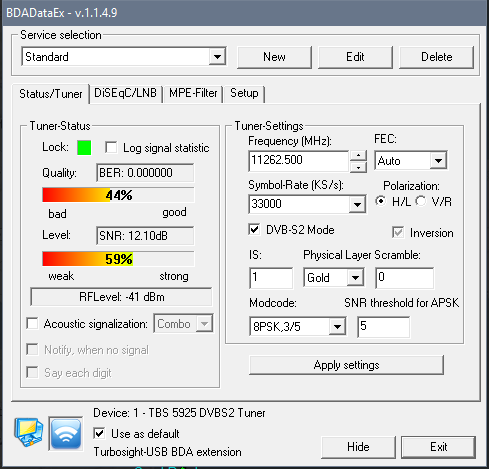The width and height of the screenshot is (489, 469).
Task: Open the Modcode 8PSK,3/5 dropdown
Action: click(x=337, y=327)
